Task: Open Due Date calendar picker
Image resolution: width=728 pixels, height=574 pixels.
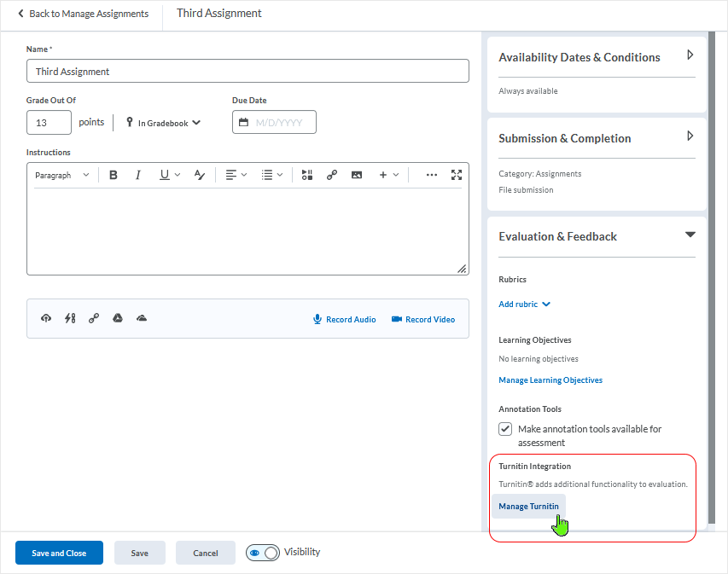Action: tap(244, 122)
